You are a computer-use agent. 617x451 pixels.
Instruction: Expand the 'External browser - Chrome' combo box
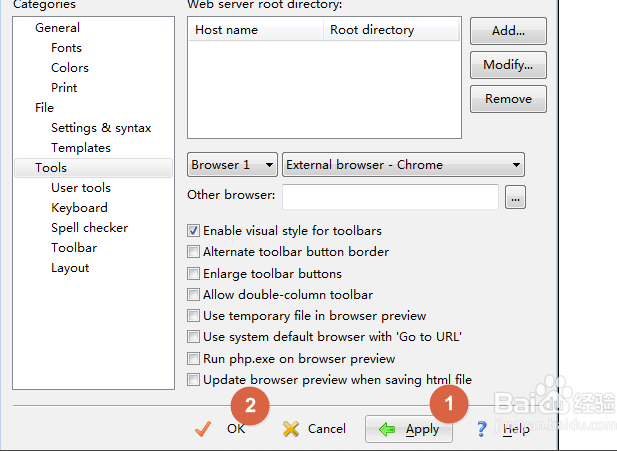click(x=404, y=165)
